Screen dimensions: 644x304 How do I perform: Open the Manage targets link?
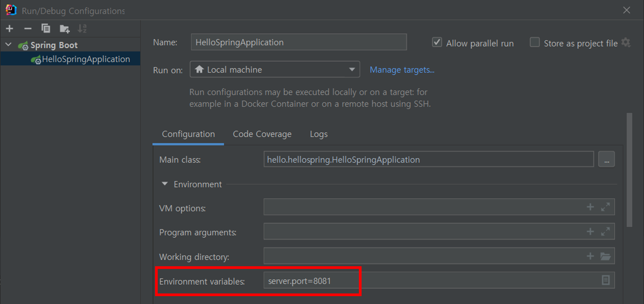(402, 70)
